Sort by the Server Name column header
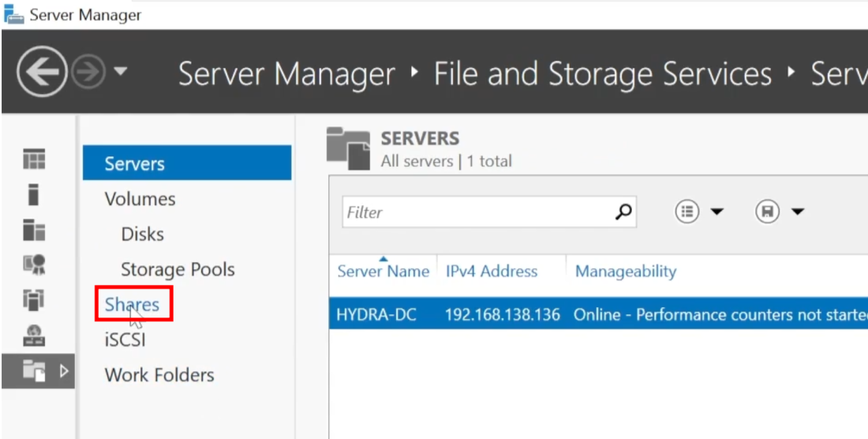 click(383, 272)
